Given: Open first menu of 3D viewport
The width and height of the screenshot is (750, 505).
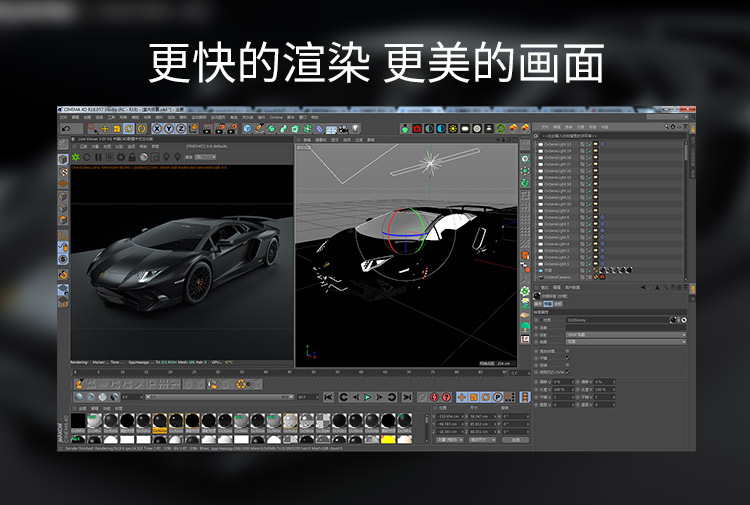Looking at the screenshot, I should 307,140.
